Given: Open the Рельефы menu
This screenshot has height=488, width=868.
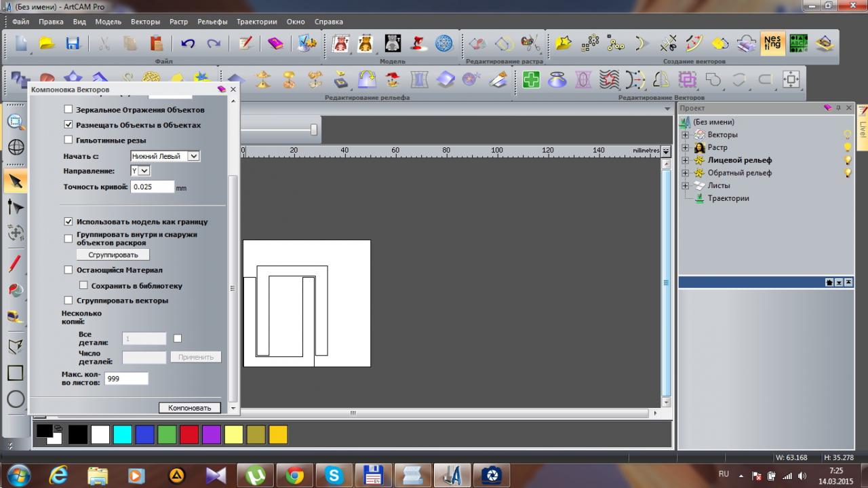Looking at the screenshot, I should click(x=212, y=22).
